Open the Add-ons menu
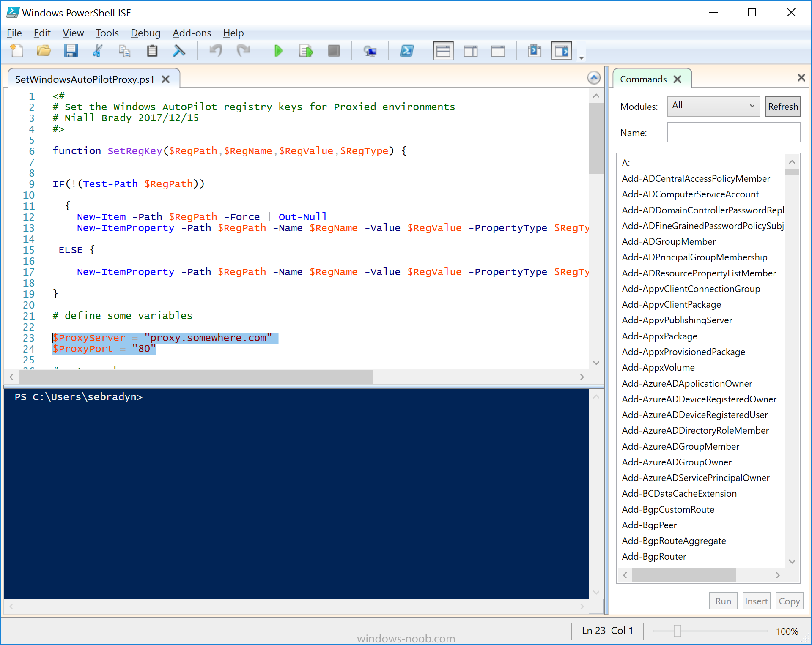812x645 pixels. pos(192,33)
